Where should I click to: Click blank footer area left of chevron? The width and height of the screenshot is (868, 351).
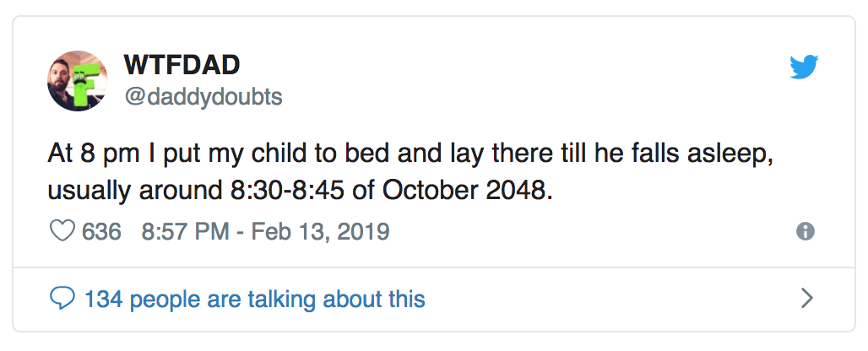pos(609,299)
